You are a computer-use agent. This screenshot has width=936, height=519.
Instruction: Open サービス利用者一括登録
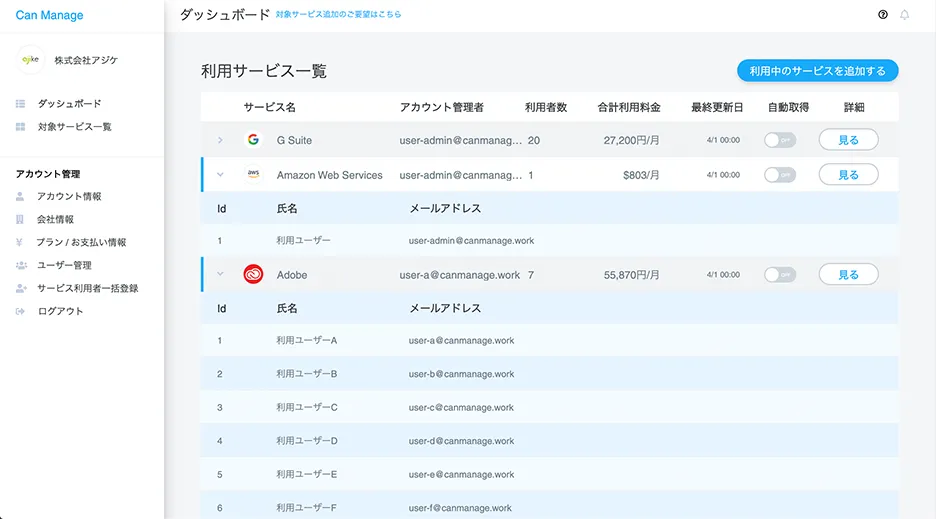point(88,288)
